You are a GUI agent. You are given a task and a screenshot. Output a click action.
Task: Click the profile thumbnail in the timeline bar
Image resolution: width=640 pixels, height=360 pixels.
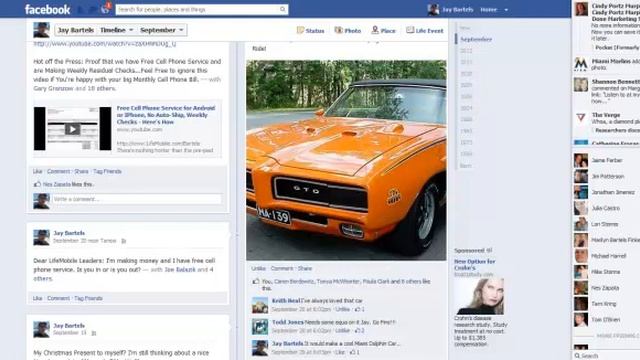(42, 30)
